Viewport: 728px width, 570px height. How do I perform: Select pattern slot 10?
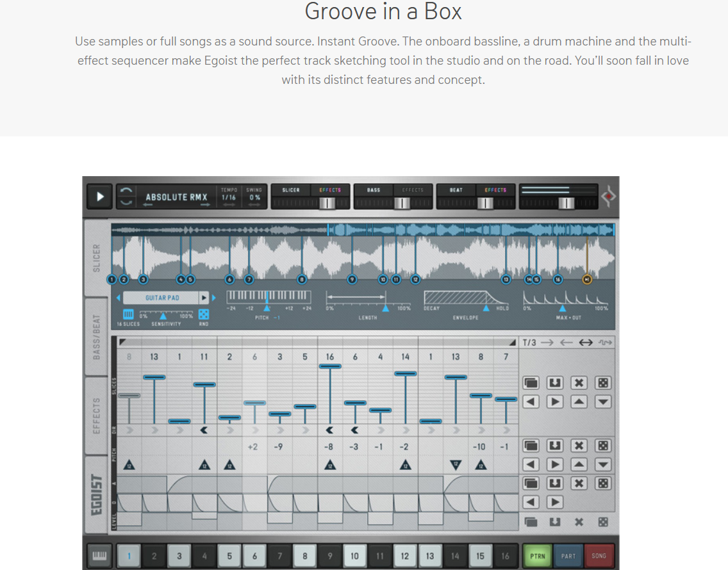355,556
